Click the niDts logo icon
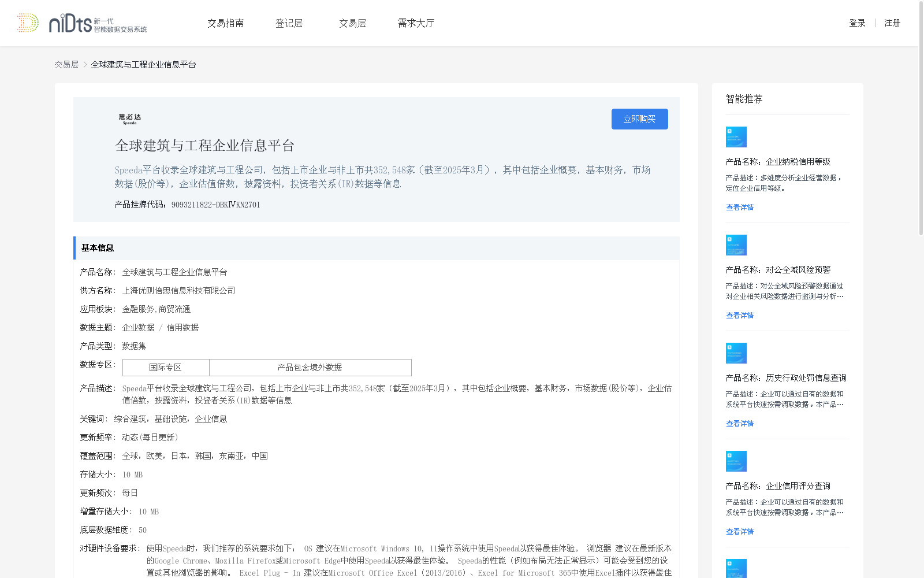This screenshot has height=578, width=924. tap(82, 23)
